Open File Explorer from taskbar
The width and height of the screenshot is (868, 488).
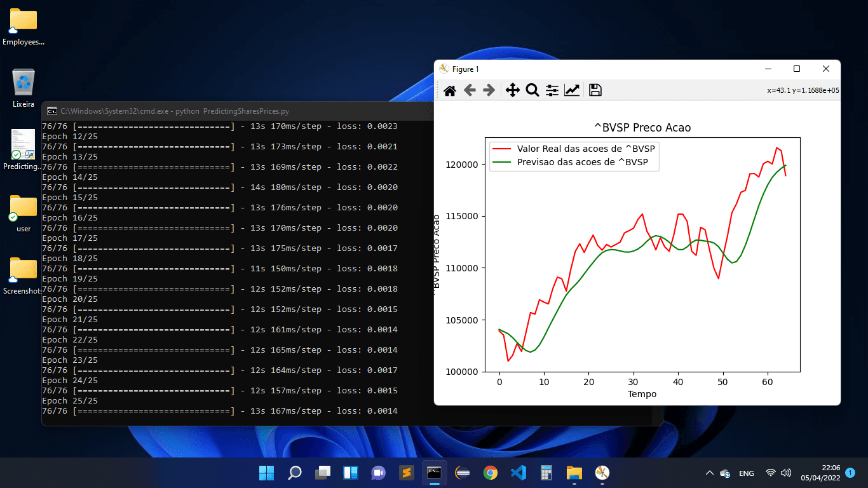(x=574, y=473)
